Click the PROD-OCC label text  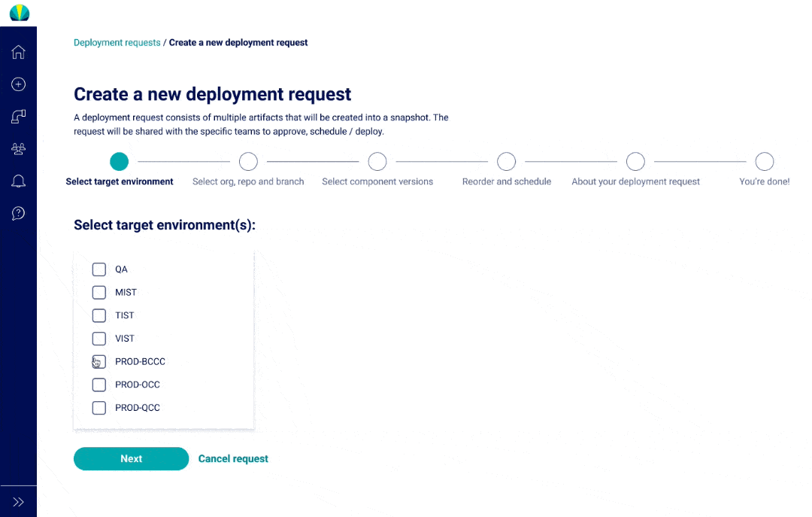[x=138, y=385]
